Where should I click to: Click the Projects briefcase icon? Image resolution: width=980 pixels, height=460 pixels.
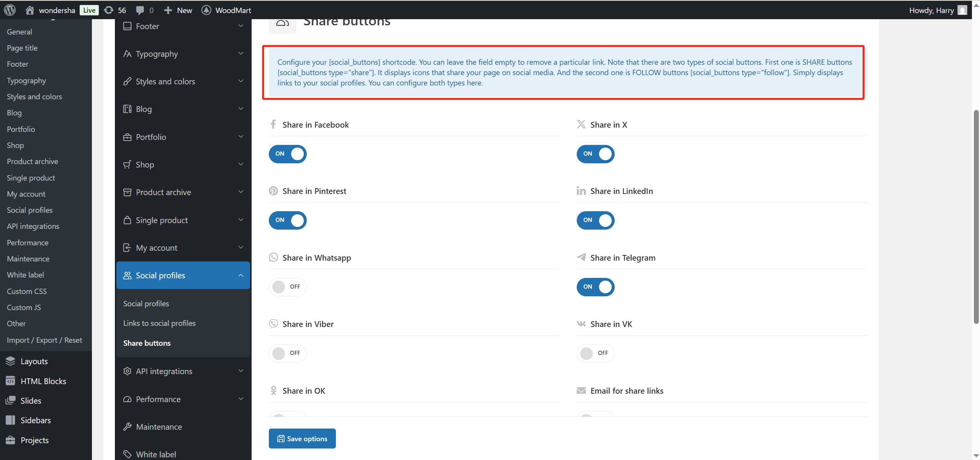tap(11, 440)
